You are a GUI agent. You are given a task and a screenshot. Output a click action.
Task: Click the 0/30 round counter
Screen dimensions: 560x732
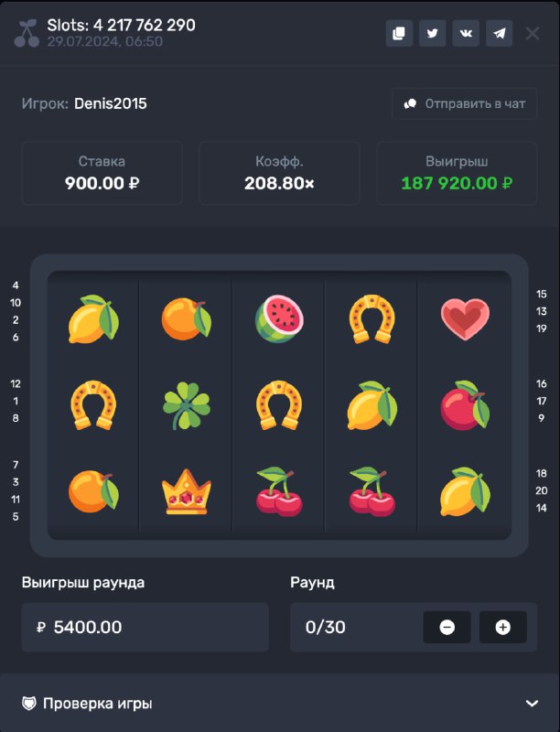[325, 627]
